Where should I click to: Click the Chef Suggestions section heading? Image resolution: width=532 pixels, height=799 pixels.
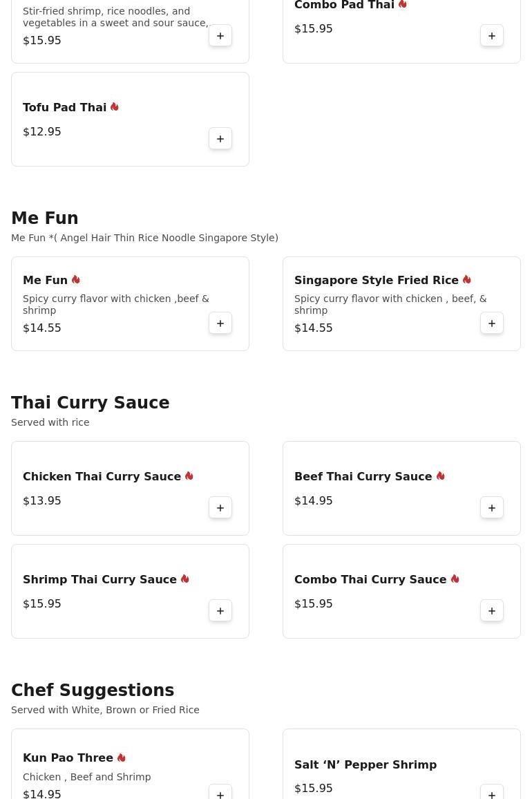click(93, 690)
